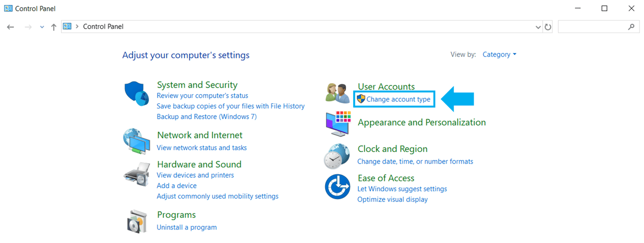This screenshot has height=243, width=644.
Task: Click the Change account type link
Action: click(x=398, y=99)
